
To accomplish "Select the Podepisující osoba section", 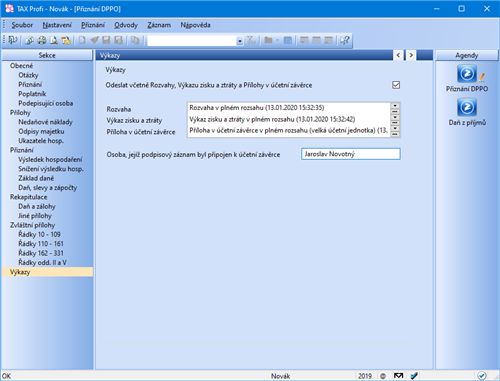I will coord(46,103).
